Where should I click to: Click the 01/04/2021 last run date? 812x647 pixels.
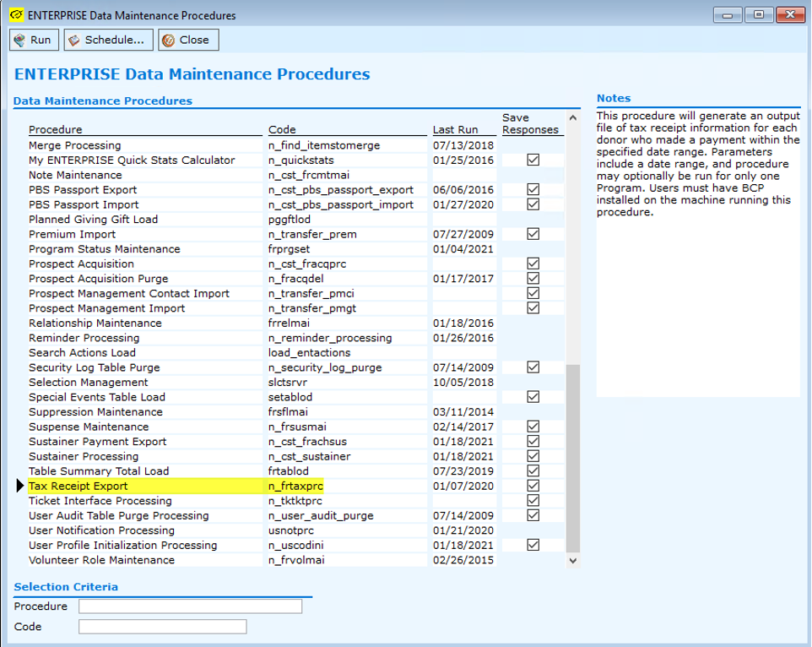click(x=463, y=249)
